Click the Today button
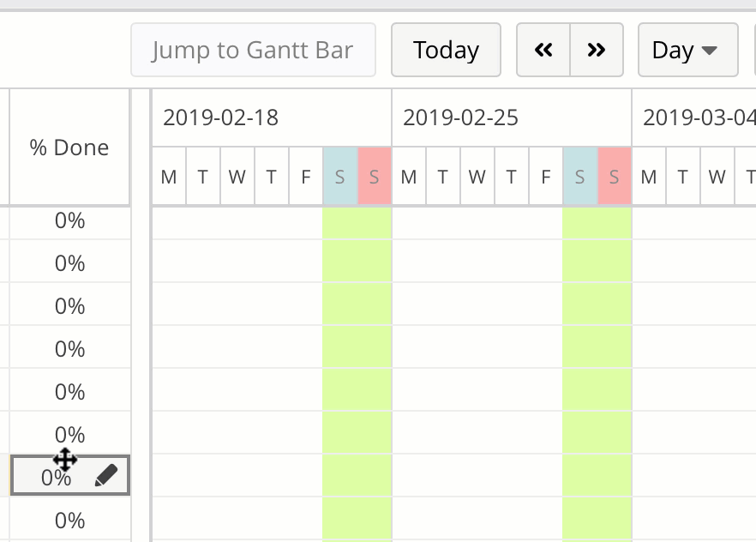This screenshot has width=756, height=542. coord(446,50)
